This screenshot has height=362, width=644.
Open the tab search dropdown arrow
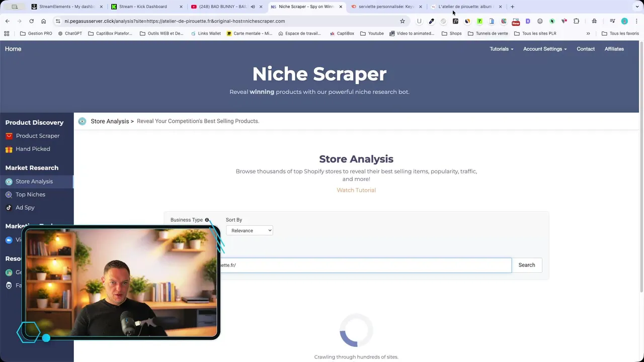pyautogui.click(x=637, y=7)
